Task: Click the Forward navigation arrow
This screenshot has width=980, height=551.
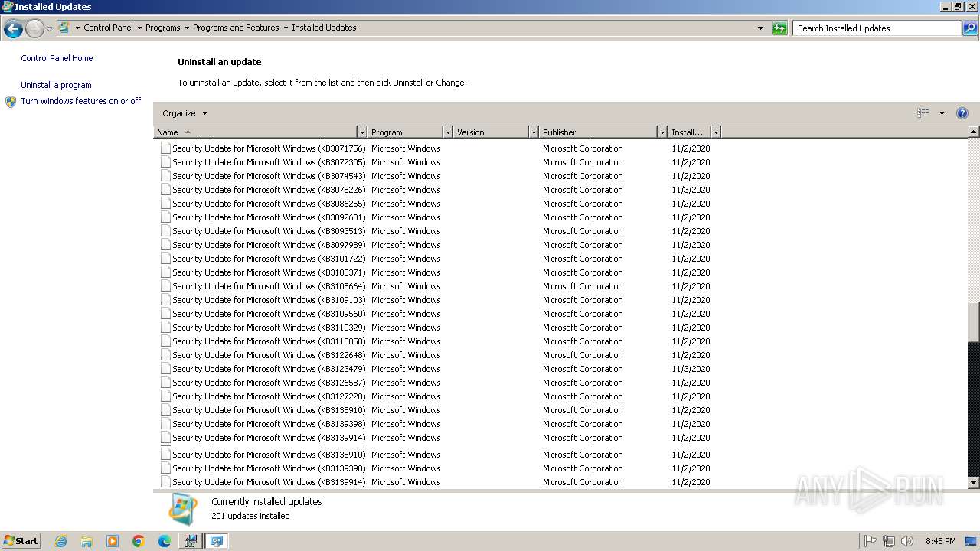Action: (34, 29)
